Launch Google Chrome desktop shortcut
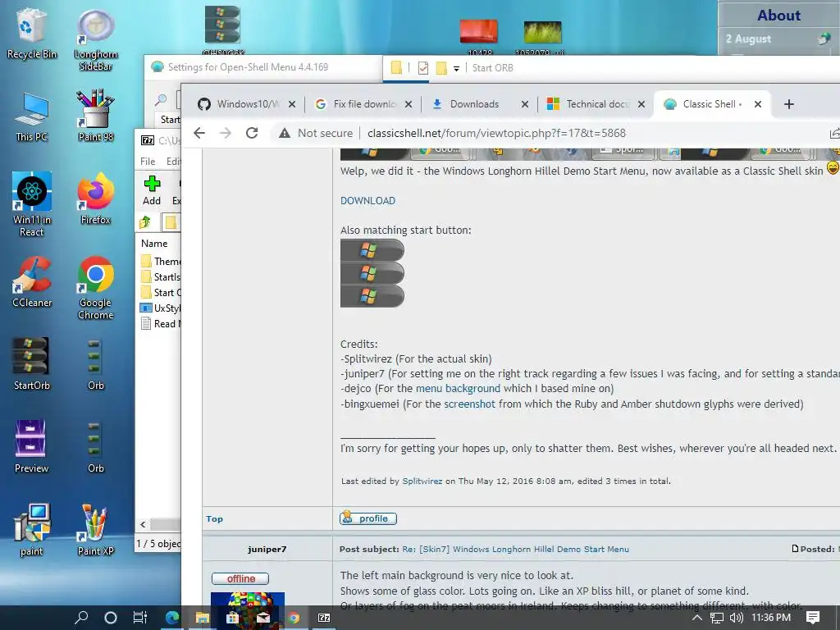Screen dimensions: 840x630 coord(96,288)
